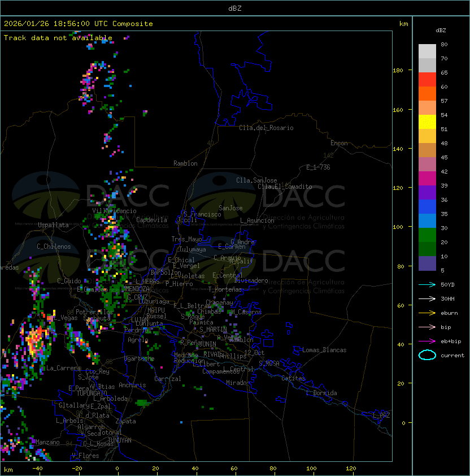Click the dBZ title at top
This screenshot has width=470, height=476.
coord(235,8)
